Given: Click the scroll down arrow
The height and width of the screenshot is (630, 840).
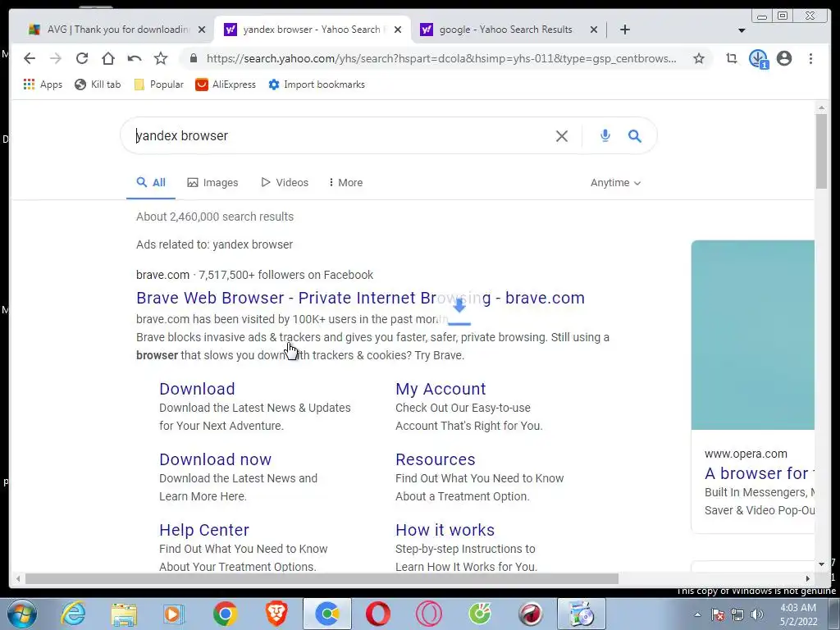Looking at the screenshot, I should [x=822, y=564].
